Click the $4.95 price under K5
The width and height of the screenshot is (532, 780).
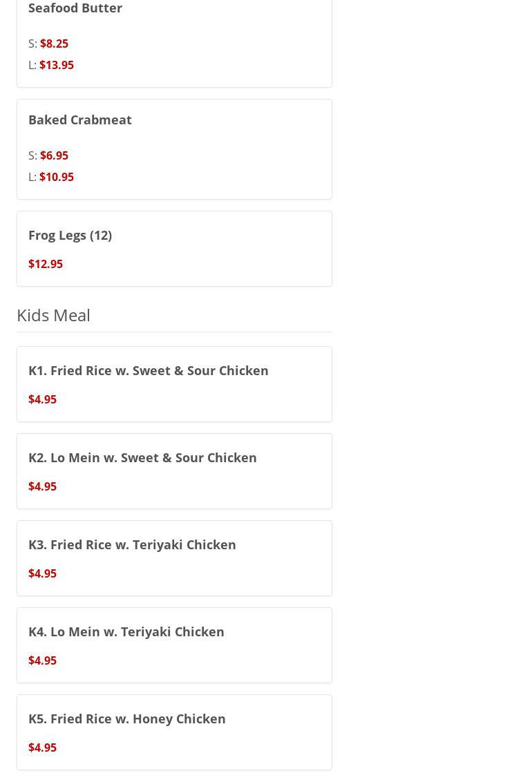(42, 748)
